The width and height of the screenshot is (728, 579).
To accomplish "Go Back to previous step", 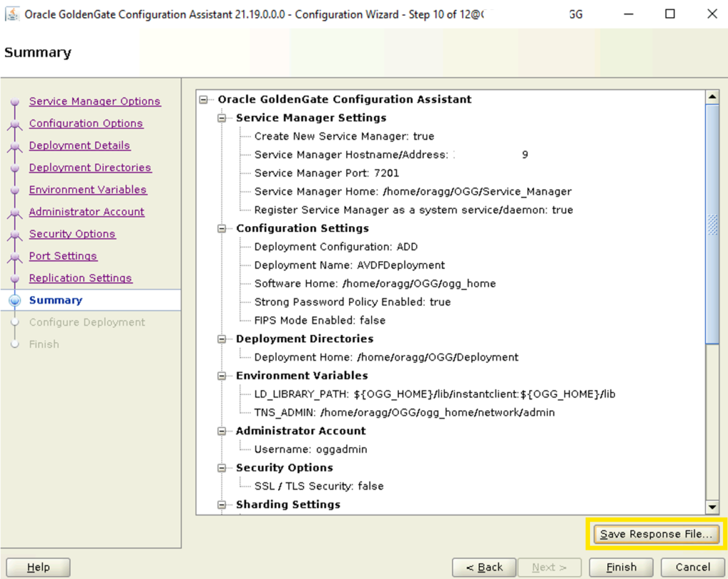I will tap(483, 568).
